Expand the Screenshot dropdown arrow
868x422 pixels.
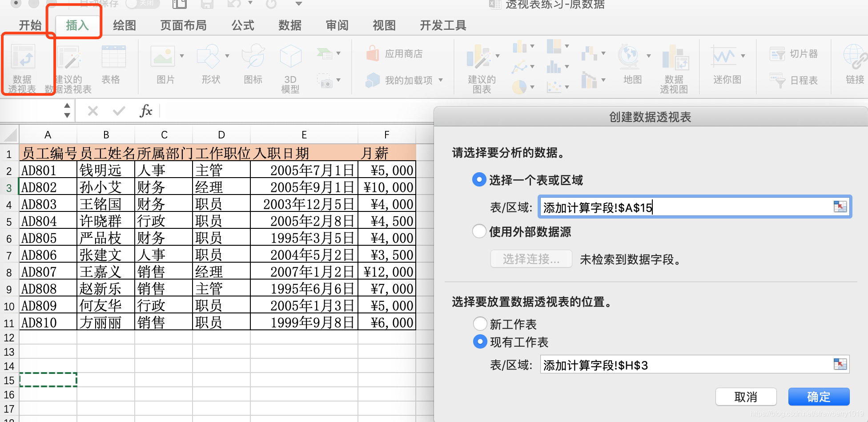[338, 80]
